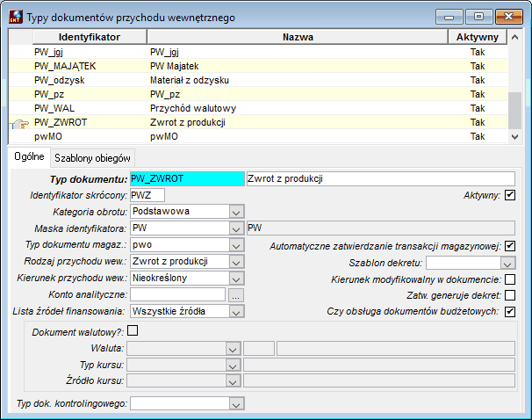Expand the Źródło kursu dropdown arrow
532x420 pixels.
click(233, 381)
